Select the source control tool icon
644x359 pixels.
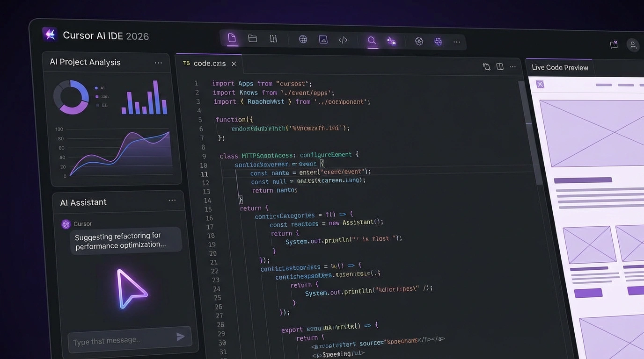click(x=273, y=40)
